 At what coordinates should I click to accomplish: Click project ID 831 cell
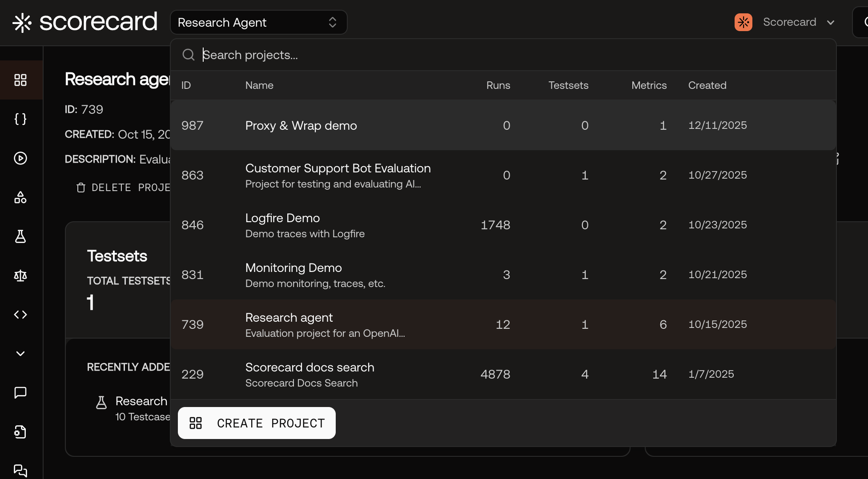coord(192,275)
